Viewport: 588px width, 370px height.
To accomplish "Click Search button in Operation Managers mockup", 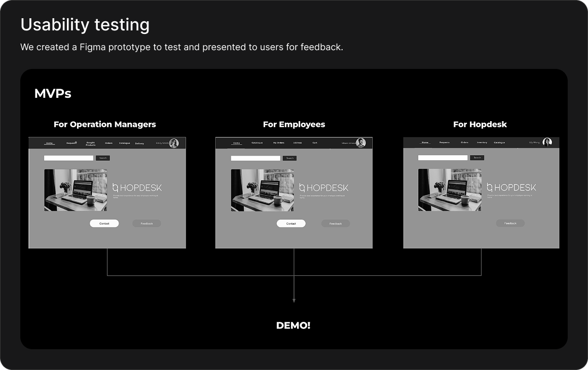I will point(103,158).
